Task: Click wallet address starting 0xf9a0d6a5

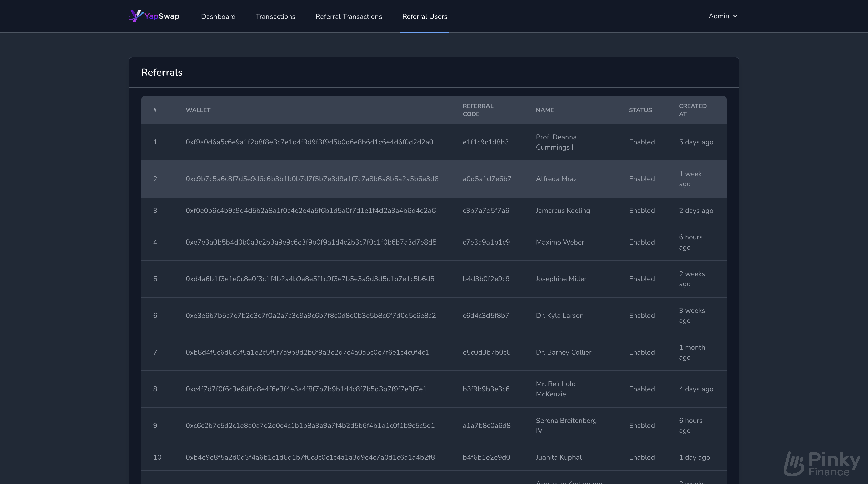Action: point(309,142)
